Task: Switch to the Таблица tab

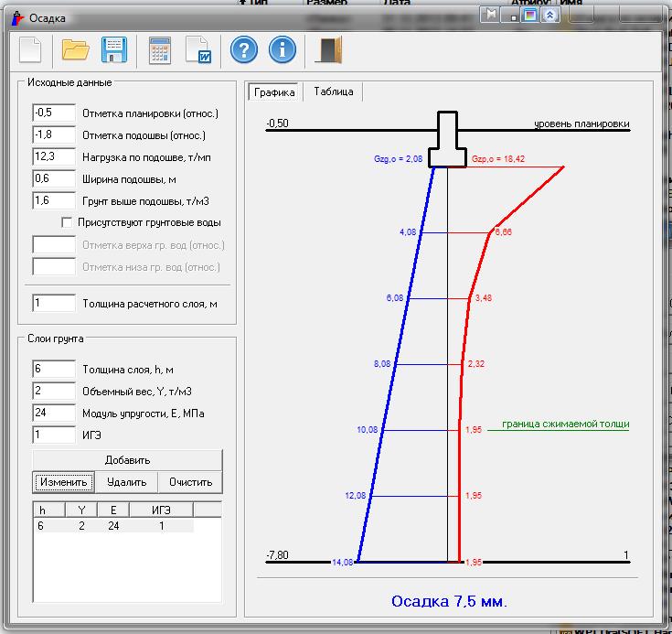Action: (x=334, y=91)
